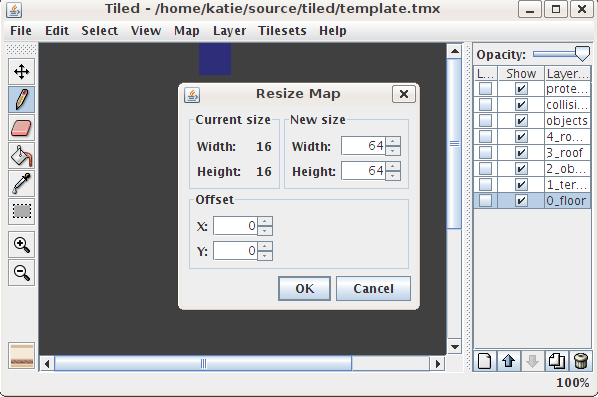Select the collisi... layer name
This screenshot has height=397, width=598.
coord(567,105)
